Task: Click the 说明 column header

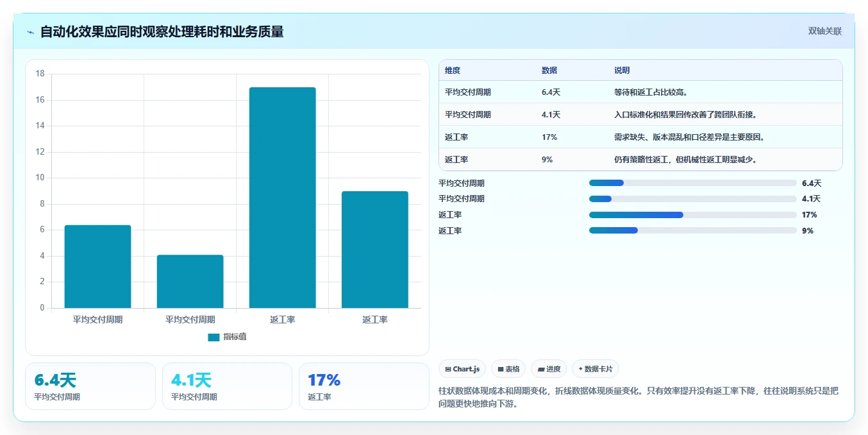Action: tap(622, 71)
